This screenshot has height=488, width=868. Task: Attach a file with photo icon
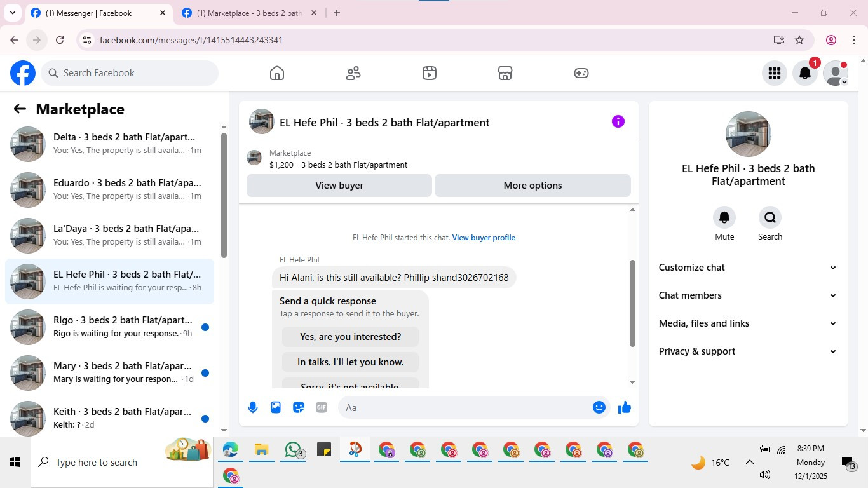pos(276,407)
